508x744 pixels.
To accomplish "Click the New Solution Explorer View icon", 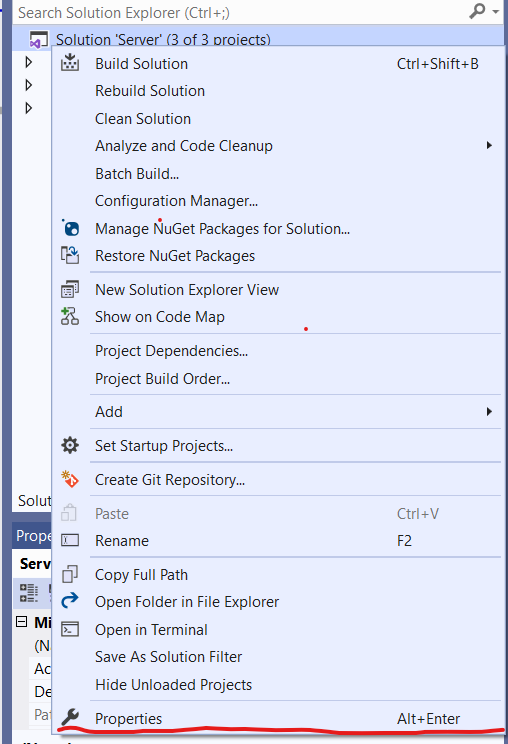I will (70, 289).
